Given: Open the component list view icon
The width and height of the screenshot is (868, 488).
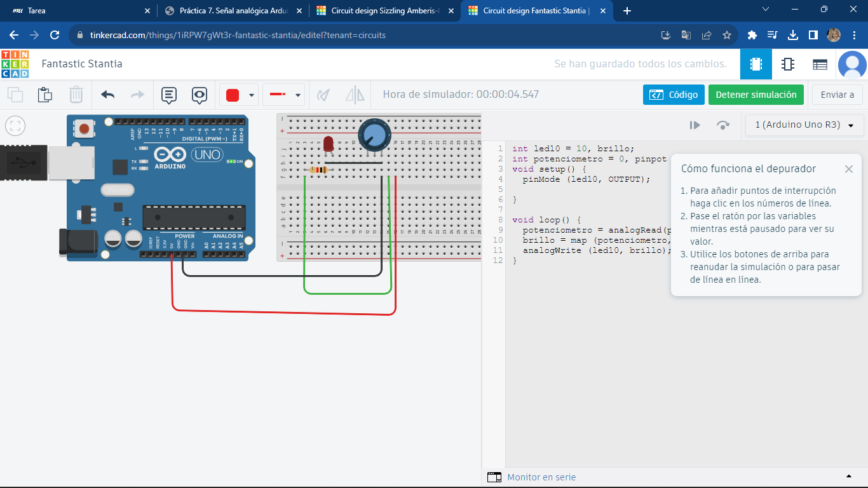Looking at the screenshot, I should click(820, 64).
